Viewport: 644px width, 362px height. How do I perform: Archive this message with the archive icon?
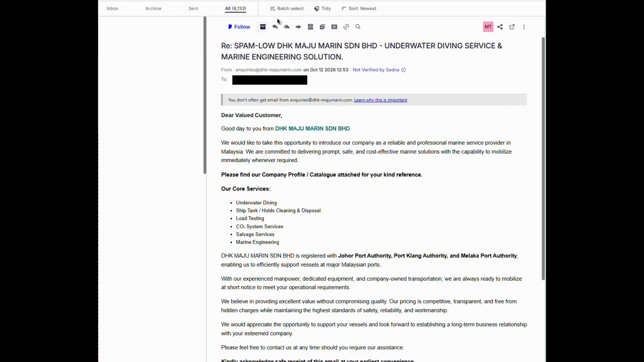click(x=263, y=27)
